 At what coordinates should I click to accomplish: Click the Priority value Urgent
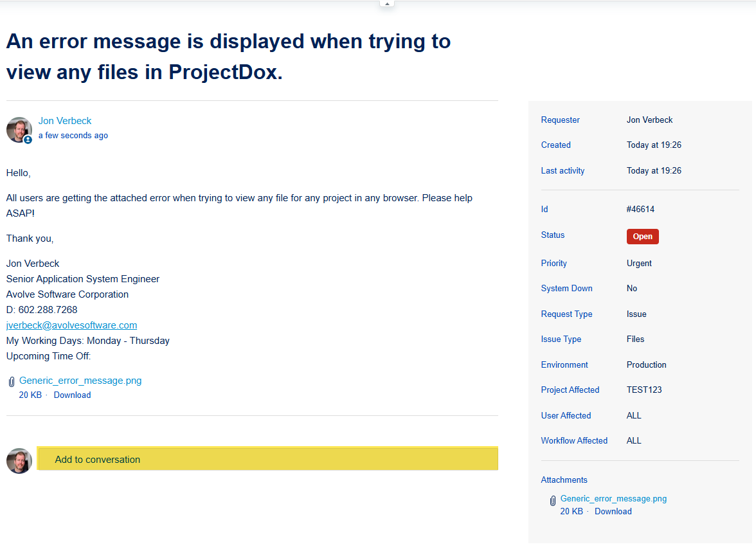click(639, 264)
